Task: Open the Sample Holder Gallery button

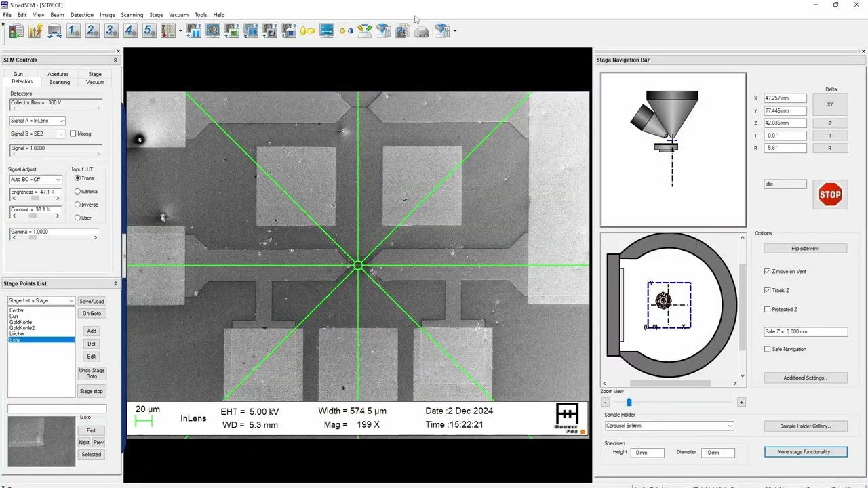Action: (x=805, y=426)
